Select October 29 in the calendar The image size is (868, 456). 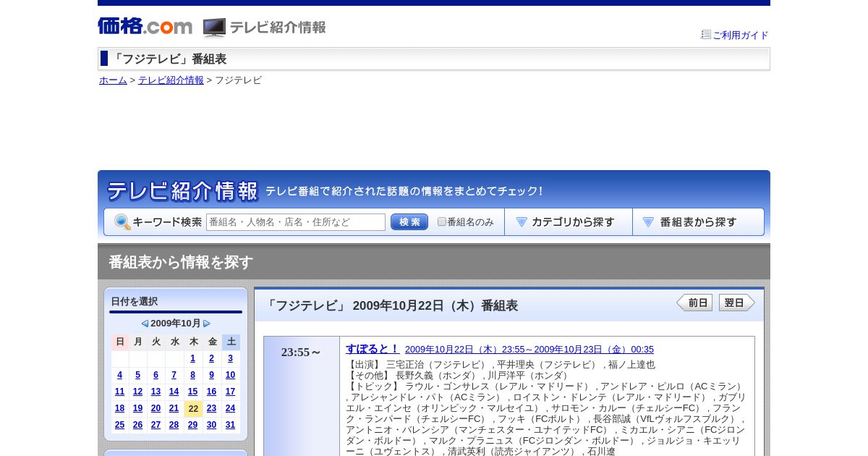point(193,425)
